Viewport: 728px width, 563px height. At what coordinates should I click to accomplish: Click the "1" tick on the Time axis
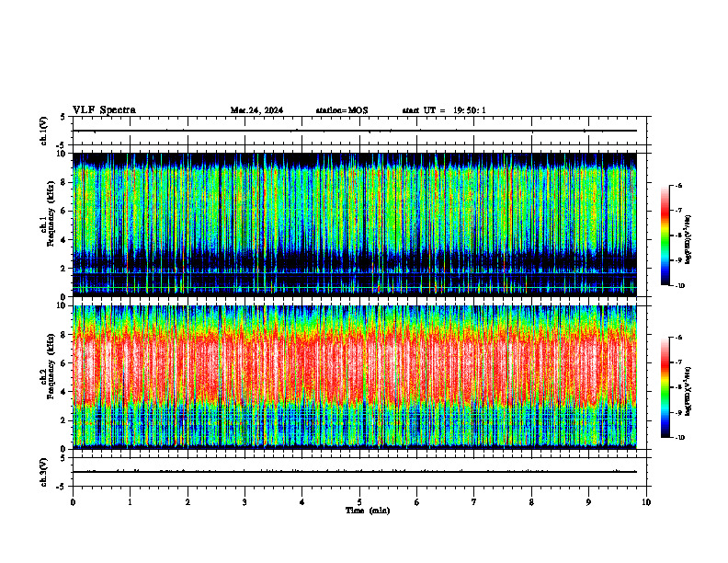(x=130, y=502)
